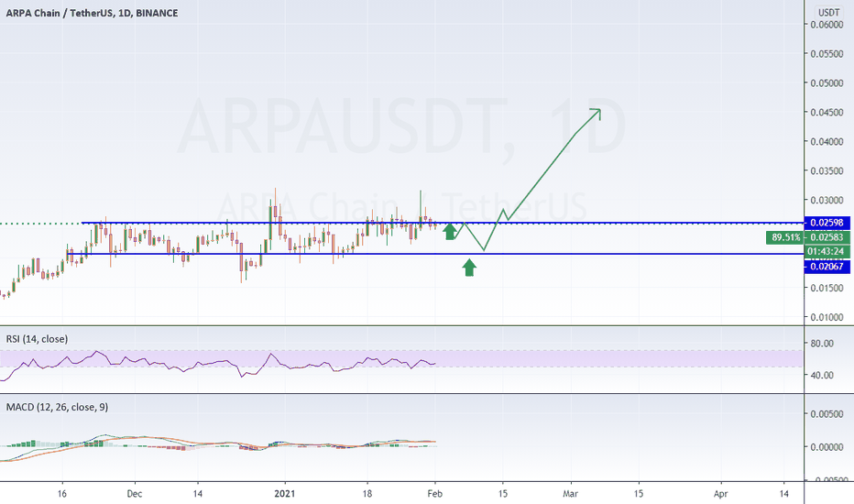Click the 0.06000 price axis label
Image resolution: width=854 pixels, height=504 pixels.
(827, 25)
